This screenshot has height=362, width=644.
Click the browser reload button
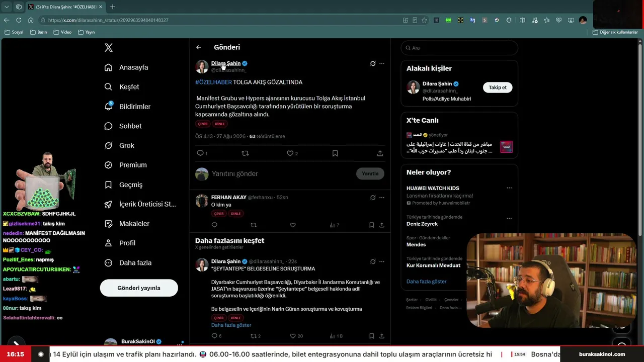click(x=19, y=20)
